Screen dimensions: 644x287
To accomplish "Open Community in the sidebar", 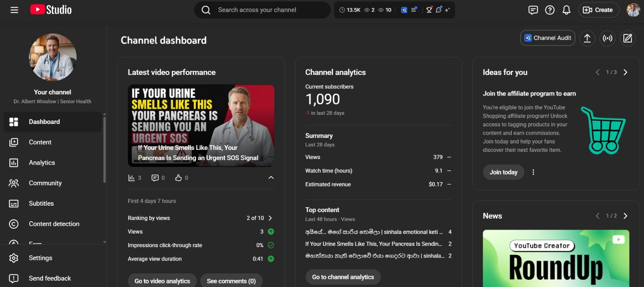I will 53,183.
